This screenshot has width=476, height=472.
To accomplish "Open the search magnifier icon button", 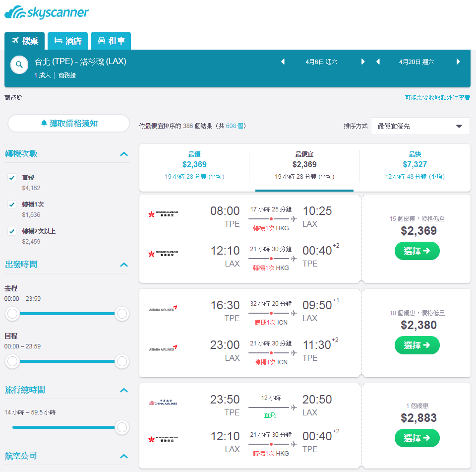I will tap(19, 65).
